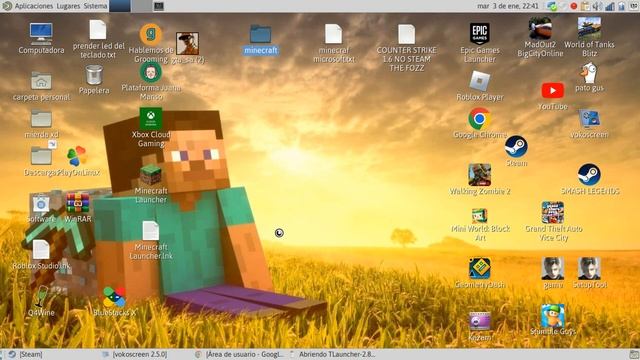Click the date and time clock

tap(508, 6)
